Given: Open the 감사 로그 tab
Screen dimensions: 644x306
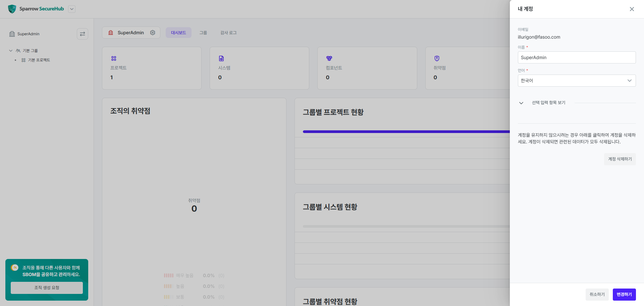Looking at the screenshot, I should pos(228,33).
